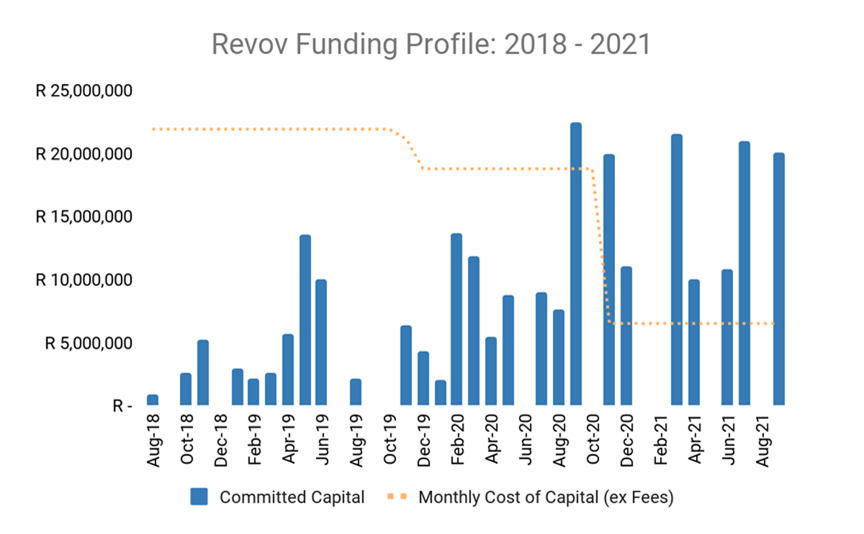Click the Apr-21 x-axis label
This screenshot has width=864, height=534.
click(695, 439)
